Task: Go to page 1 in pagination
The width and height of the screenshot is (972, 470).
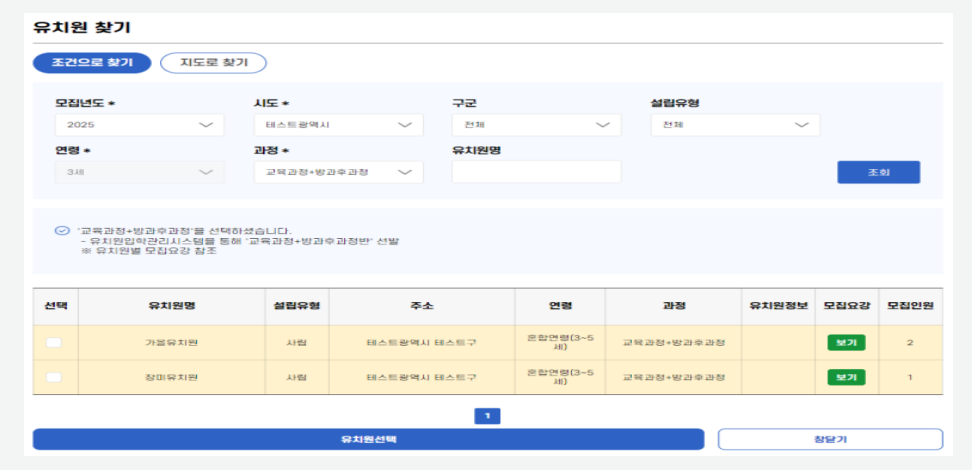Action: click(x=487, y=416)
